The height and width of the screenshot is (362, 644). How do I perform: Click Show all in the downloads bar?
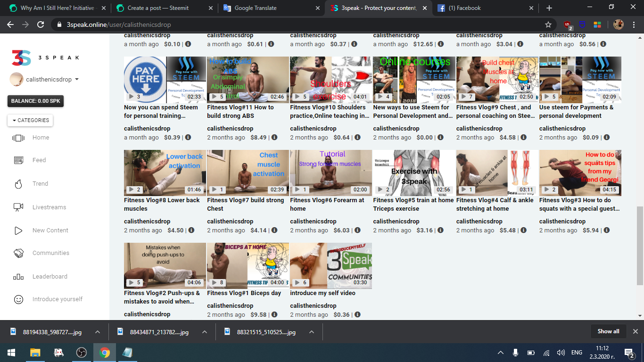608,331
